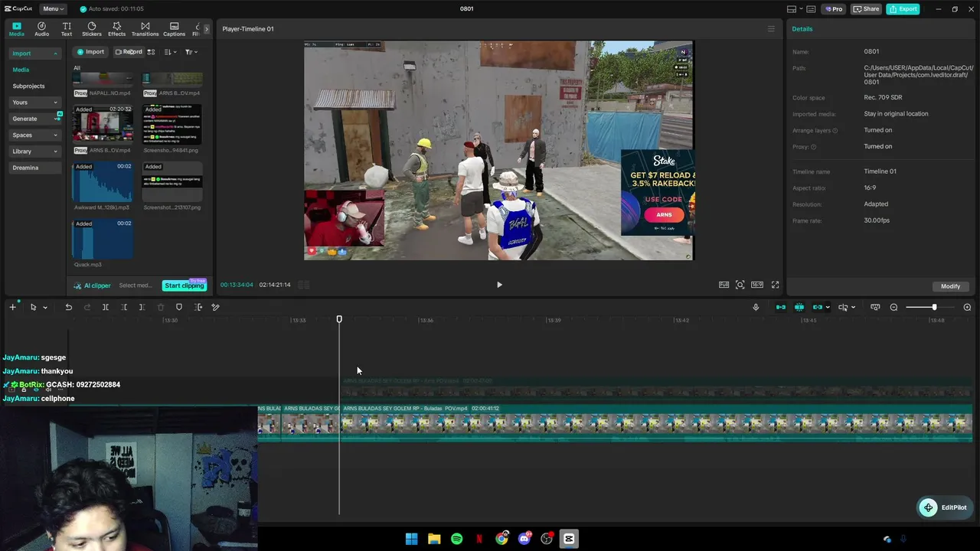Screen dimensions: 980x551
Task: Click the Import media button
Action: 90,52
